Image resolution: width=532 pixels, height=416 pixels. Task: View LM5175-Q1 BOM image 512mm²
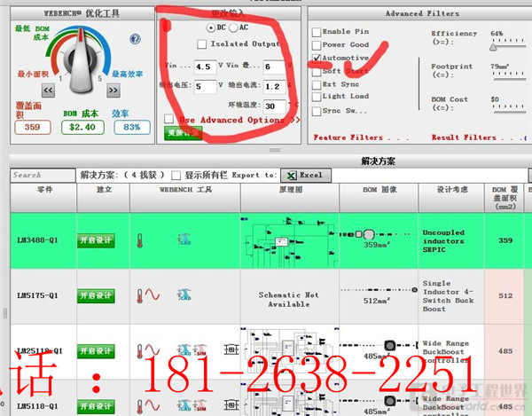[x=379, y=294]
